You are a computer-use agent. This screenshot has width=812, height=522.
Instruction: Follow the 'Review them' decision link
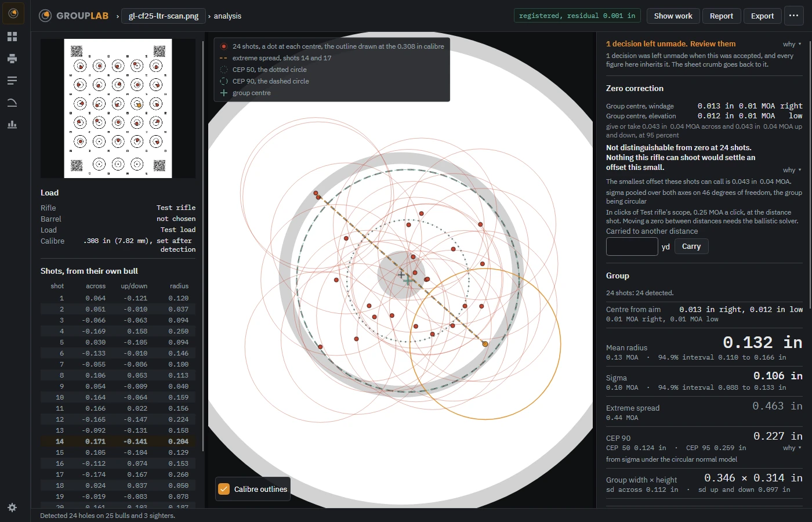[713, 43]
